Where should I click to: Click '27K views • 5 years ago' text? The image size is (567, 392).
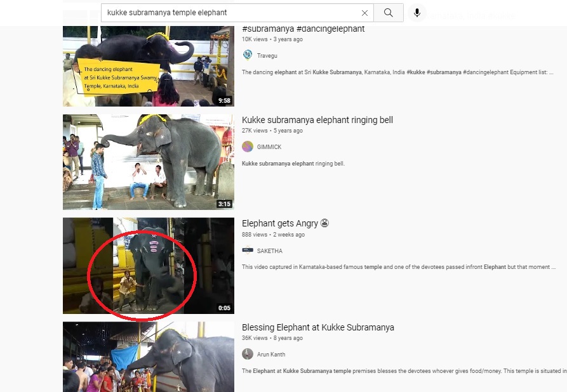click(272, 131)
